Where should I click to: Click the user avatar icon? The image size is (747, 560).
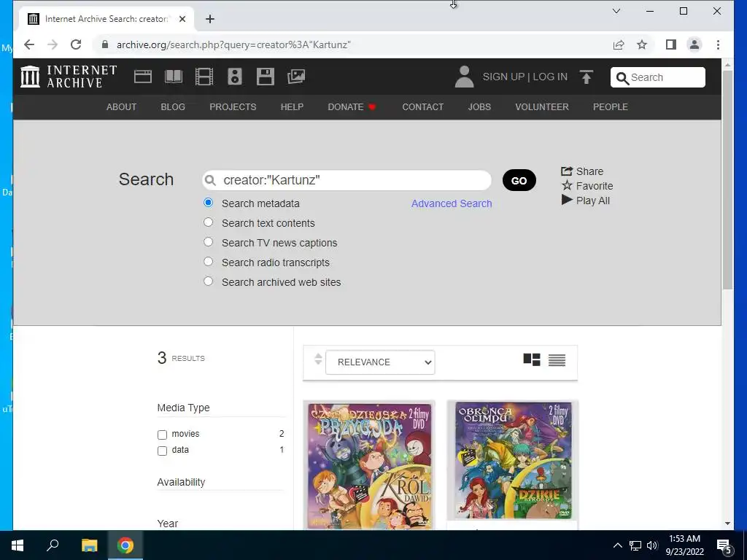464,77
